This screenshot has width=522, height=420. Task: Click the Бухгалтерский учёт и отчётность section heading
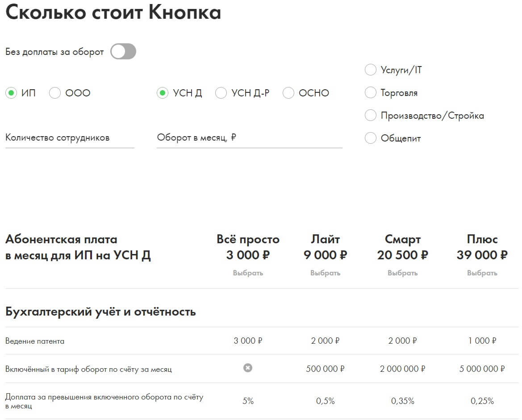[100, 312]
